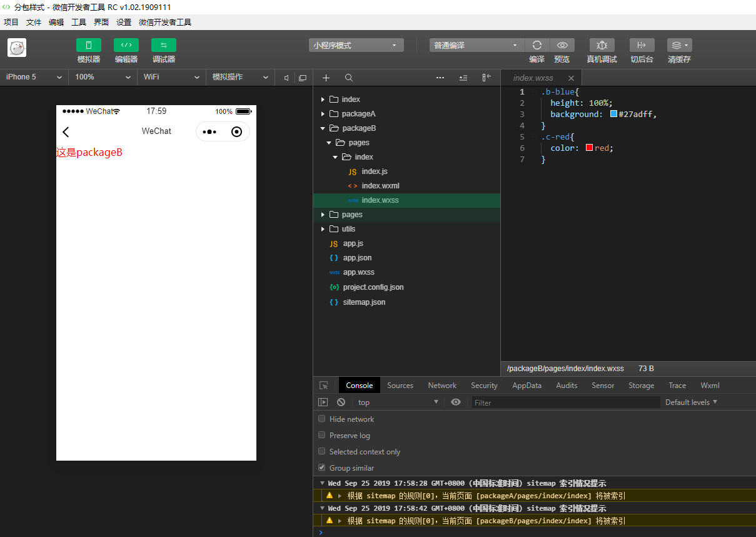Image resolution: width=756 pixels, height=537 pixels.
Task: Open the iPhone 5 device dropdown
Action: click(34, 77)
